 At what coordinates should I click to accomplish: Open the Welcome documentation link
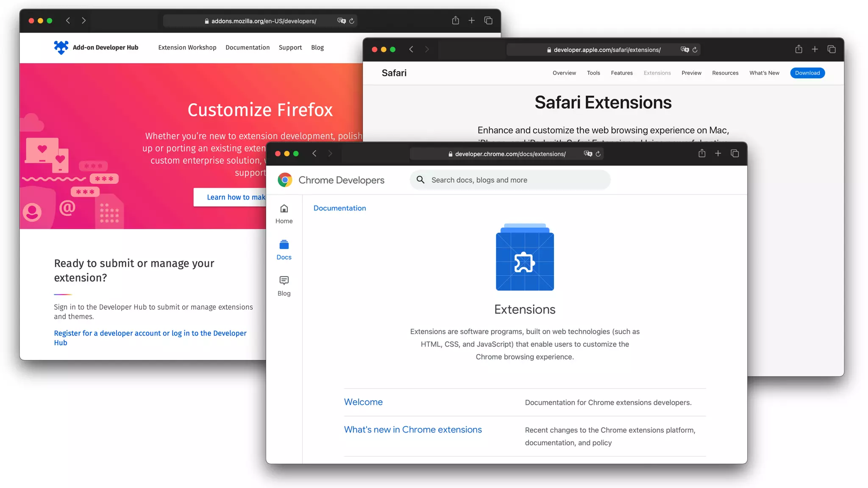pos(363,402)
